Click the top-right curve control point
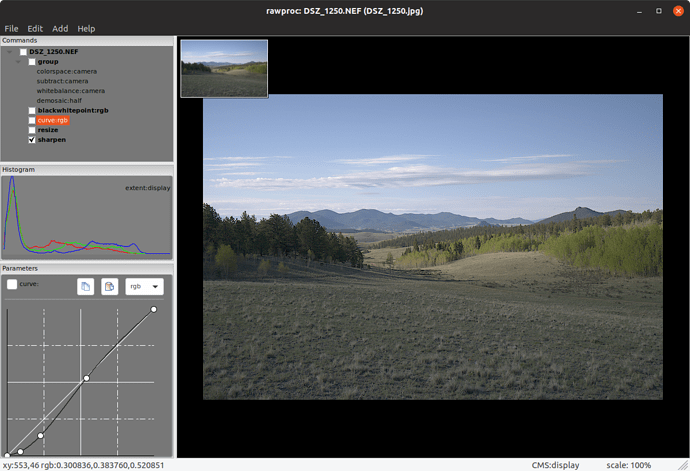The height and width of the screenshot is (471, 690). tap(154, 310)
